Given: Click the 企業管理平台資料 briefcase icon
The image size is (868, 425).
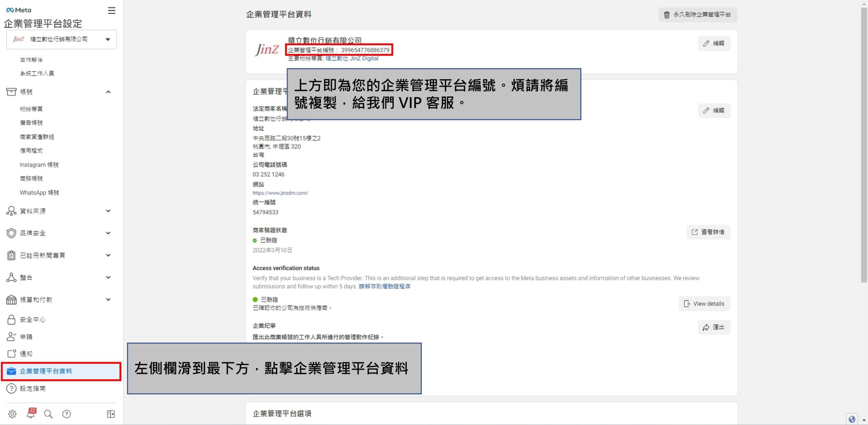Looking at the screenshot, I should pyautogui.click(x=11, y=372).
